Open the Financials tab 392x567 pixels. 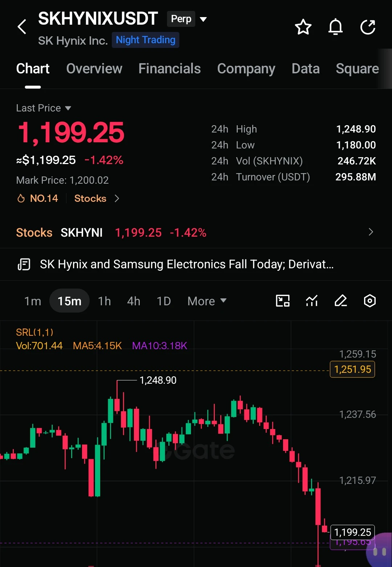point(170,69)
